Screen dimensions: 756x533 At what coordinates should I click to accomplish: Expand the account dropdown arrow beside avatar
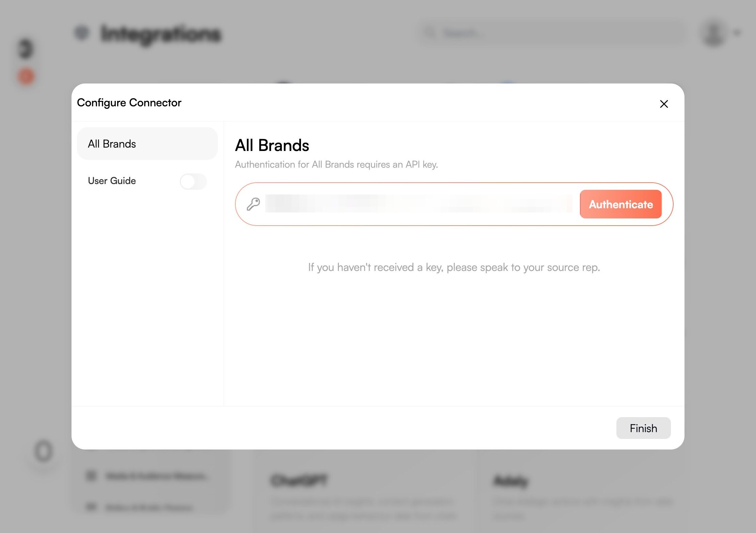pyautogui.click(x=737, y=33)
